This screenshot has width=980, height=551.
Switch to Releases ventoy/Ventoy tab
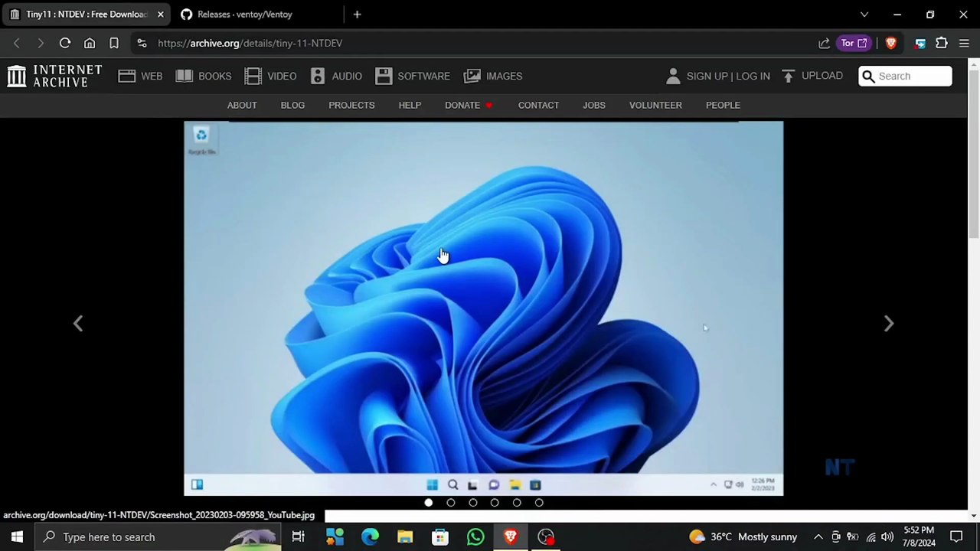pos(245,14)
